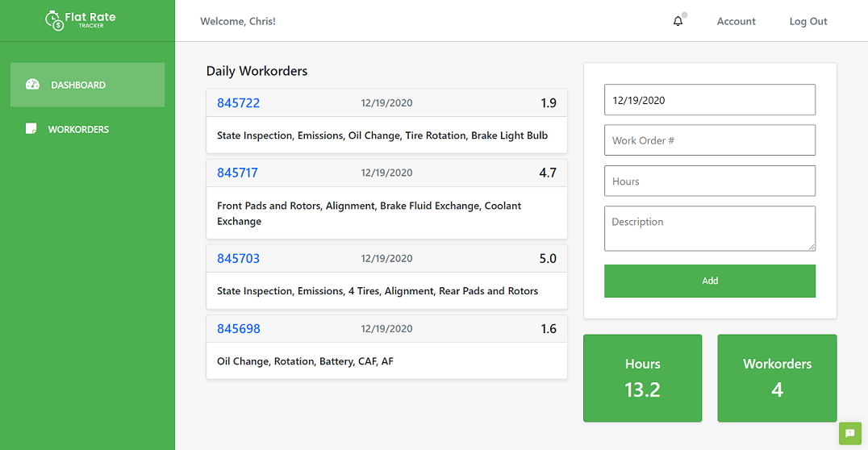This screenshot has height=450, width=868.
Task: Open the notifications bell
Action: coord(678,22)
